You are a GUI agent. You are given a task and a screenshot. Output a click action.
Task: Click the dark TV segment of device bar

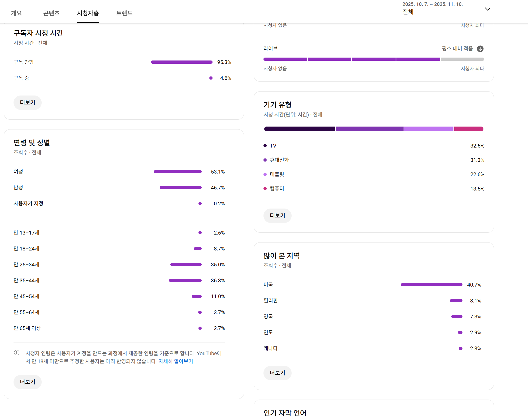pos(299,129)
